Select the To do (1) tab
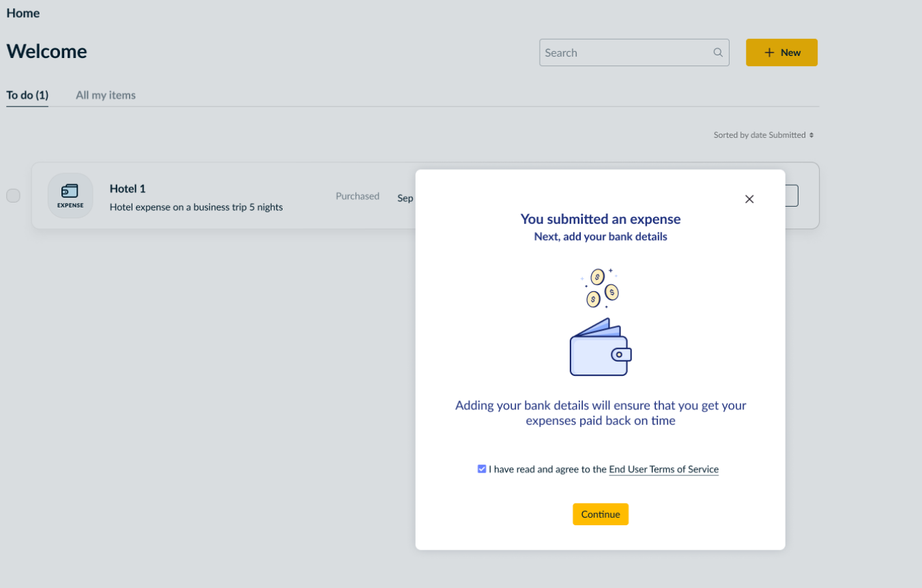This screenshot has height=588, width=922. click(x=27, y=95)
